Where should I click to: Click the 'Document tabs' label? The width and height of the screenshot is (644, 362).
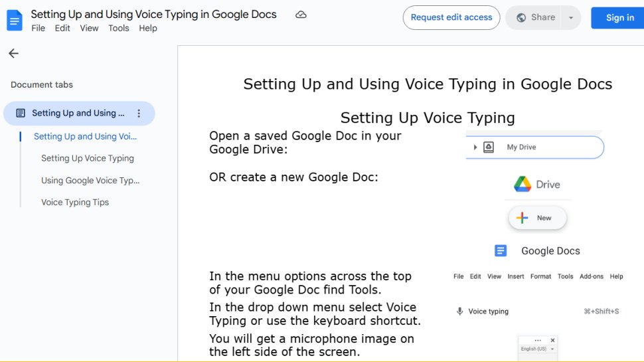pyautogui.click(x=41, y=84)
